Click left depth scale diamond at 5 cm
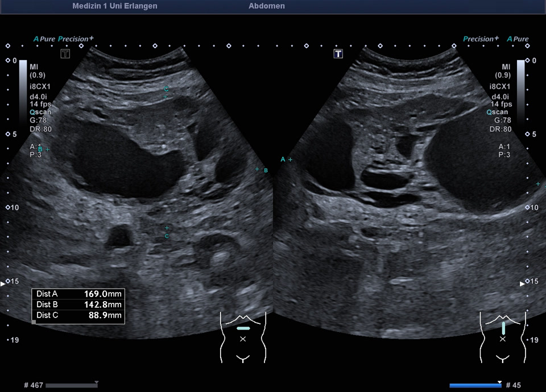 click(8, 134)
